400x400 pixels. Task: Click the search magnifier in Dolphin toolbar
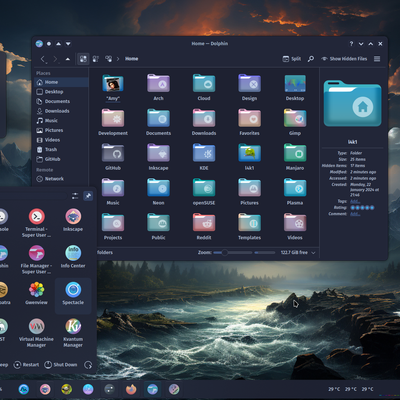pos(311,59)
